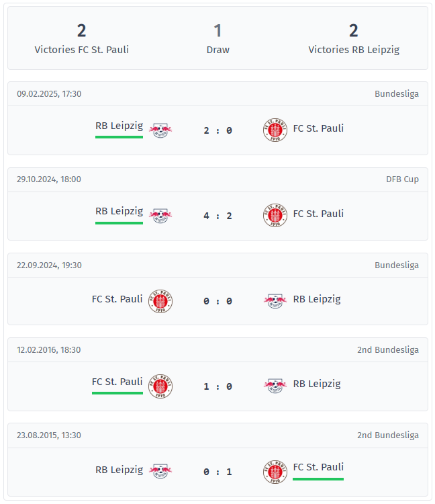
Task: Click the DFB Cup competition label
Action: (402, 179)
